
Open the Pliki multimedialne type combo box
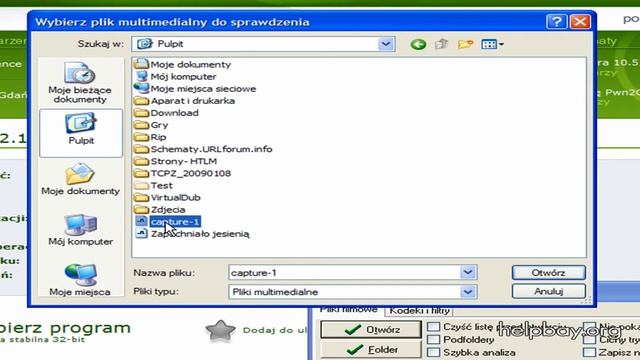tap(353, 291)
